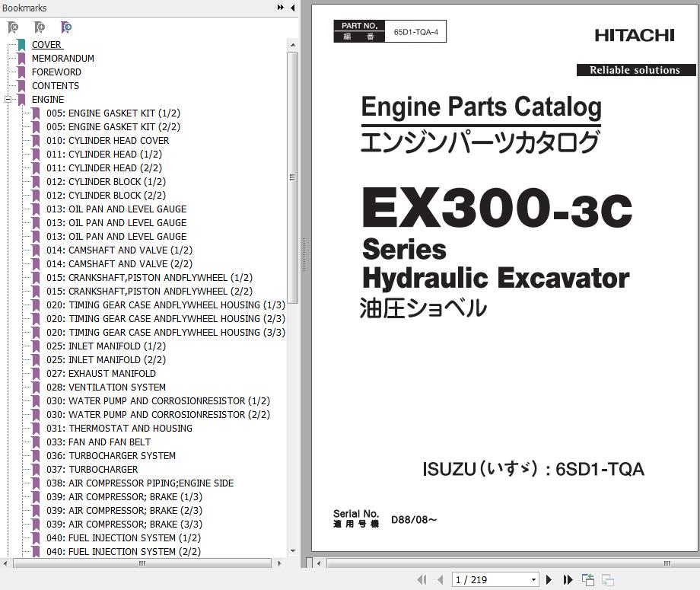This screenshot has height=590, width=700.
Task: Go to the next page
Action: point(549,580)
